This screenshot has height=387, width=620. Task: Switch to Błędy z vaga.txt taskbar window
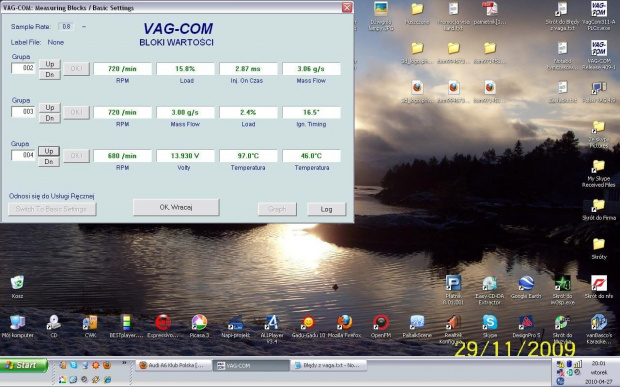click(329, 365)
